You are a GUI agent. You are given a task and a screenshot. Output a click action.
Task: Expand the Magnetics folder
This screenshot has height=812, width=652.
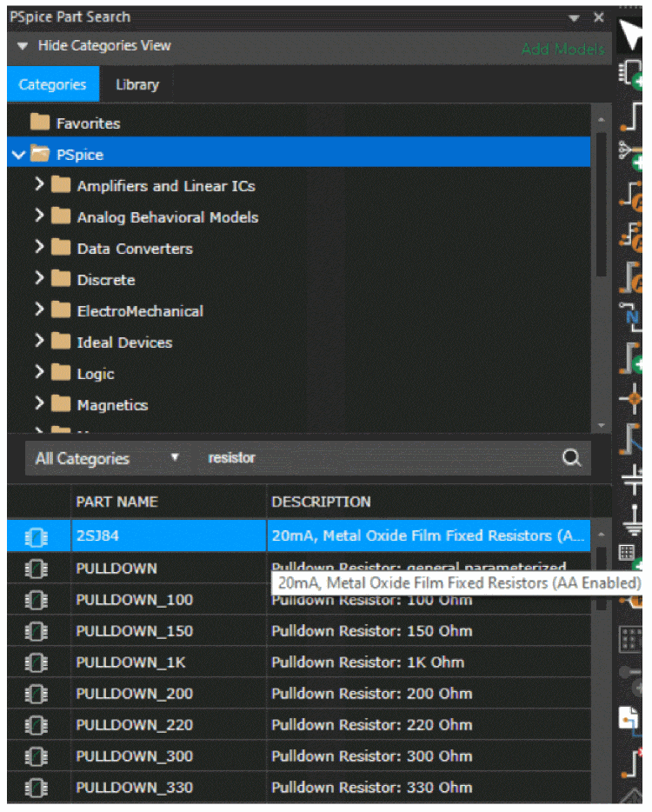tap(39, 403)
